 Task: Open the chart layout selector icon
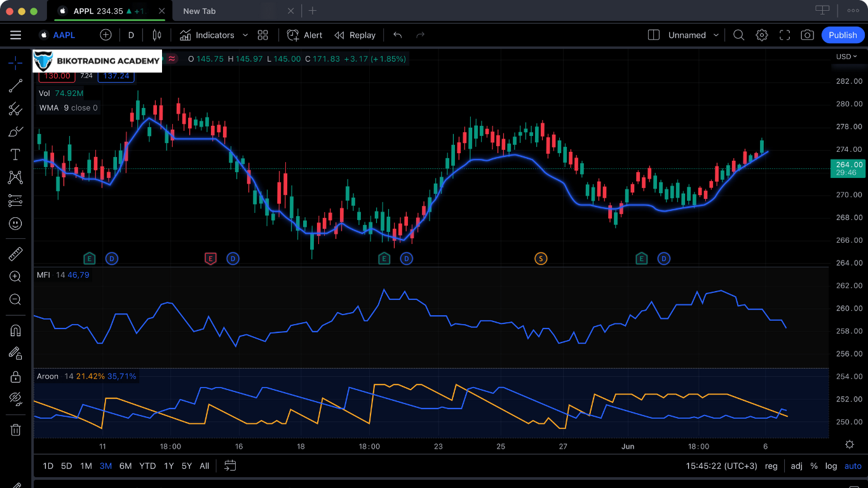653,35
